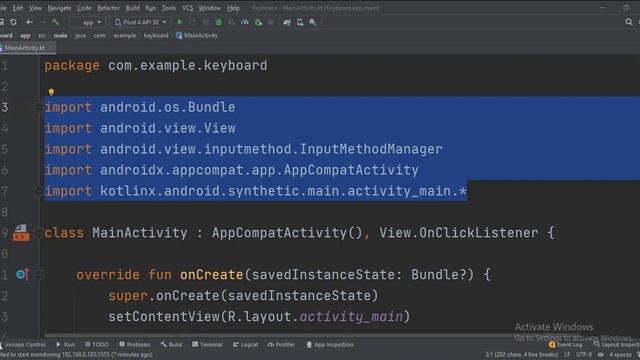
Task: Open the Refactor menu
Action: 109,8
